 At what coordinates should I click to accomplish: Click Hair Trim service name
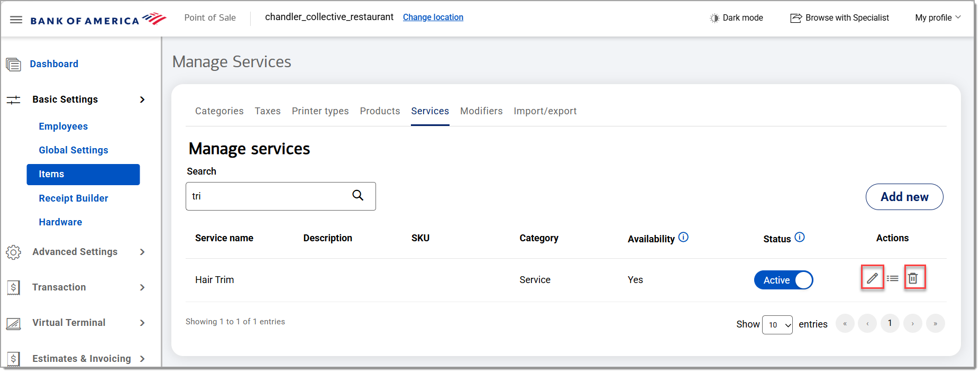(x=214, y=280)
